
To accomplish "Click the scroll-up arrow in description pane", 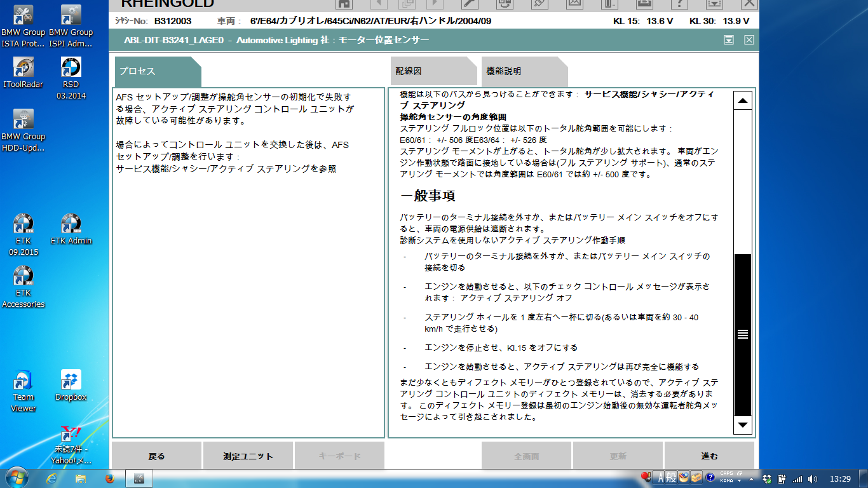I will [x=742, y=101].
